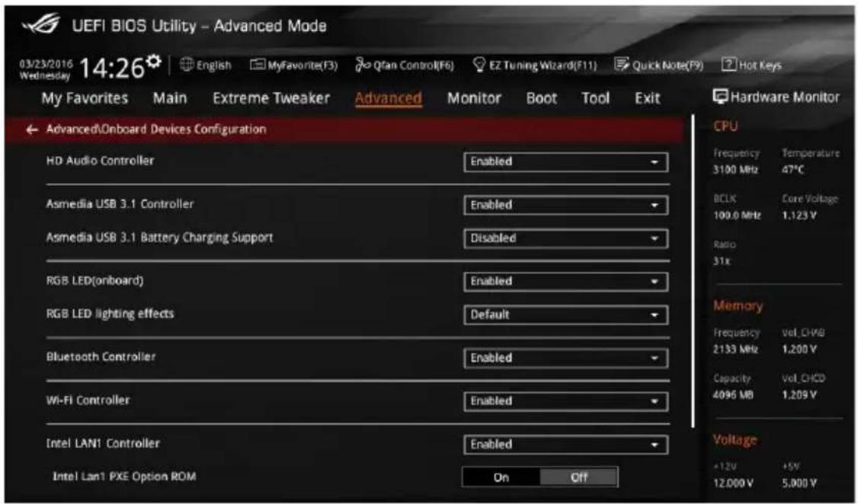The image size is (858, 504).
Task: Open the Intel LAN1 Controller dropdown
Action: 566,445
